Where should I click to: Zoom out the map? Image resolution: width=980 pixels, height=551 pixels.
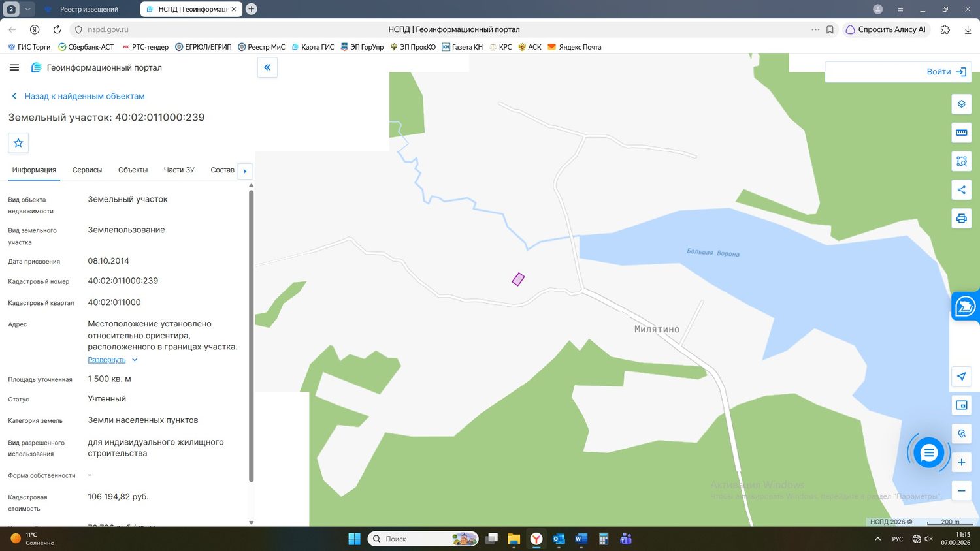961,491
